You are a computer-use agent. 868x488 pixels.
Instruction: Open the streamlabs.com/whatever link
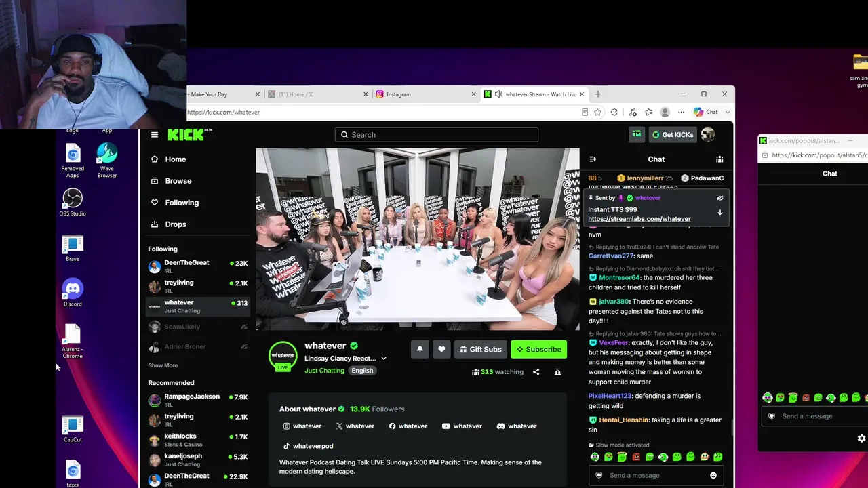[639, 219]
